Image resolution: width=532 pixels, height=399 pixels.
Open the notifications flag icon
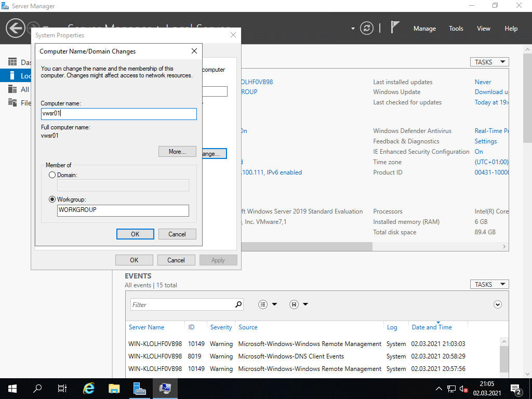tap(395, 28)
